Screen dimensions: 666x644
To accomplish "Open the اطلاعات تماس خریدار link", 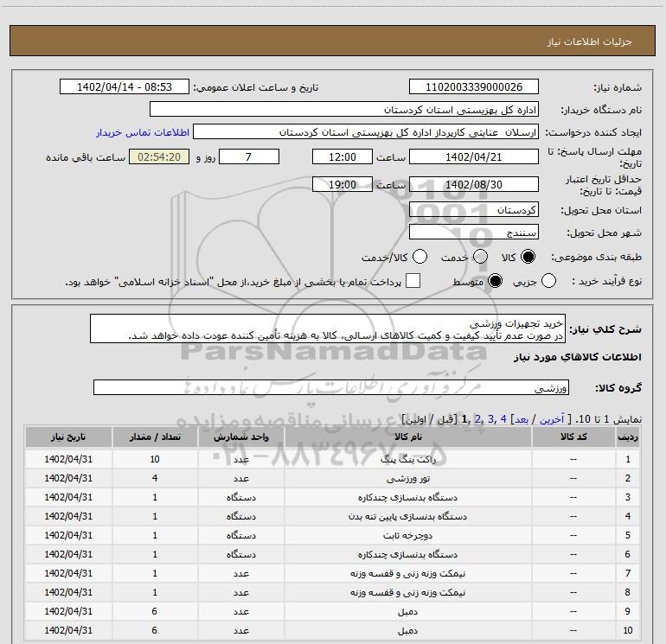I will 143,132.
